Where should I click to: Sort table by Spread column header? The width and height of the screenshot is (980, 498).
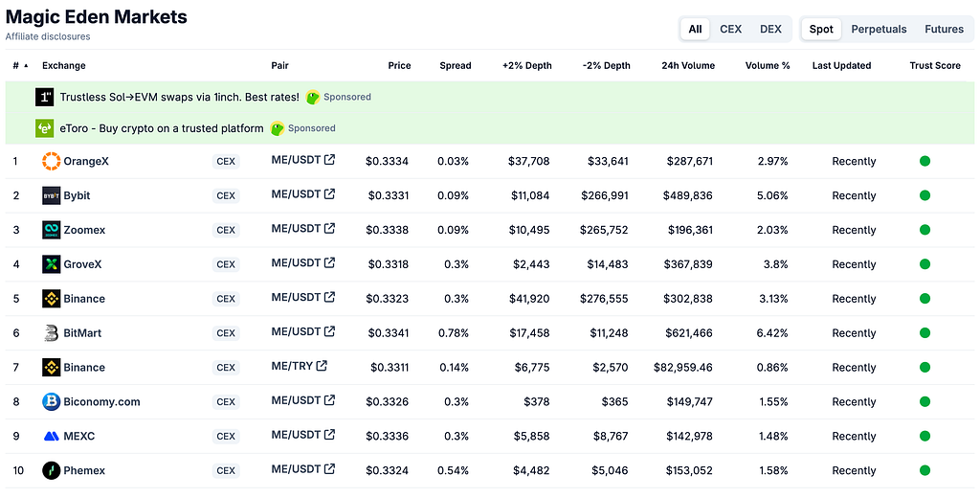pyautogui.click(x=455, y=66)
